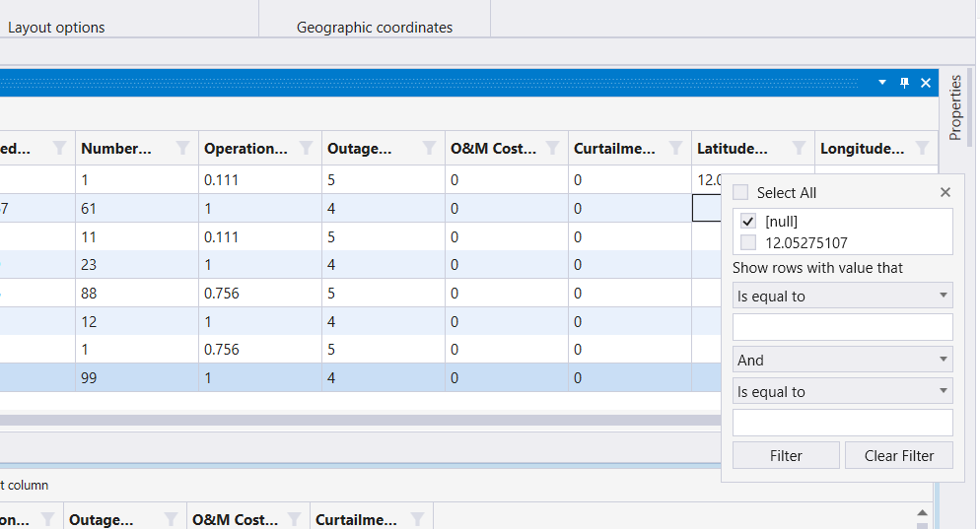Select cell with Number value 99
This screenshot has height=529, width=980.
click(x=137, y=378)
